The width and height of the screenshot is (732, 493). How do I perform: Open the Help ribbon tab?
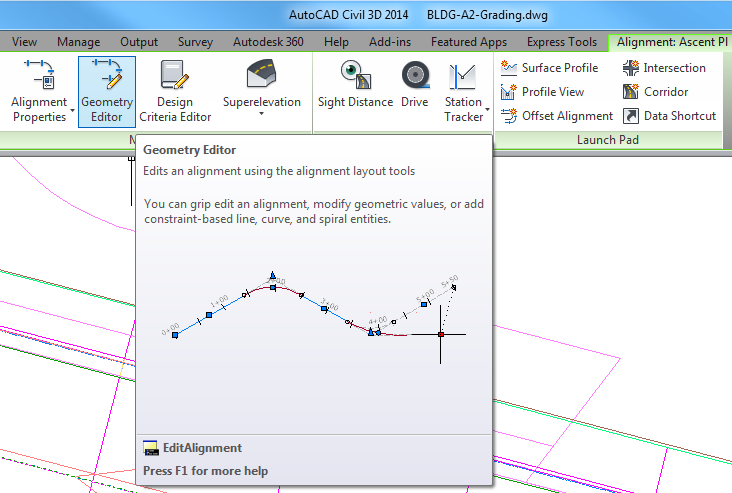click(336, 42)
